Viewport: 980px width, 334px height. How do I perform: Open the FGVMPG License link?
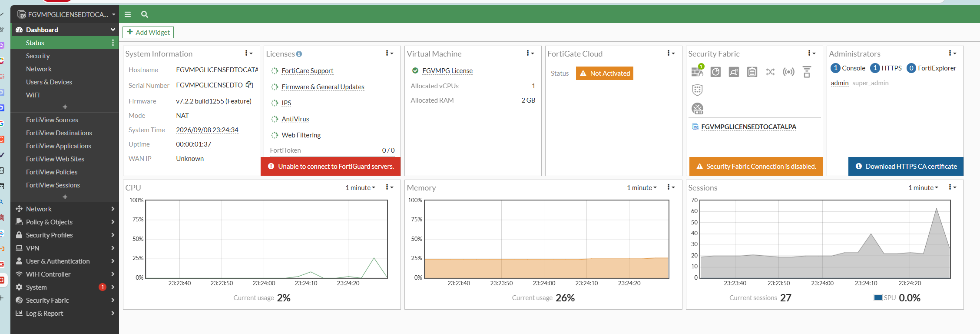(x=447, y=70)
